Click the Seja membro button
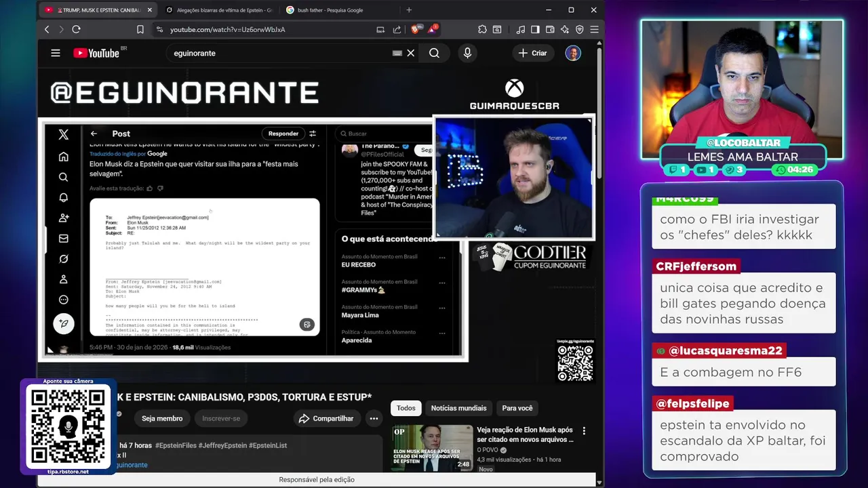 [162, 418]
